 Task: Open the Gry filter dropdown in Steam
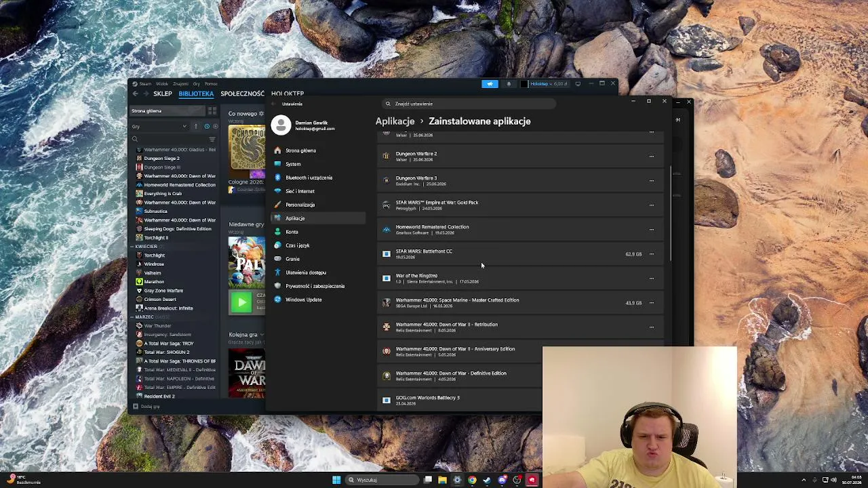pyautogui.click(x=159, y=126)
